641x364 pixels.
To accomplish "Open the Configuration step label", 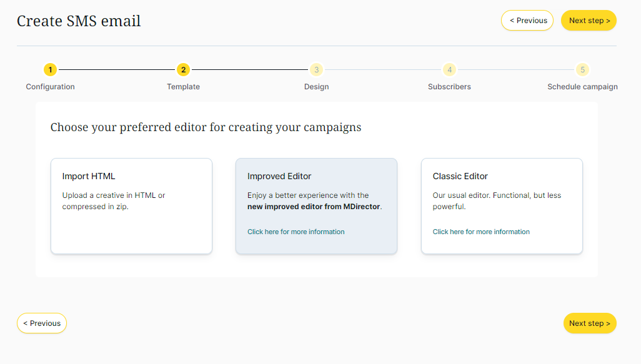I will 50,87.
